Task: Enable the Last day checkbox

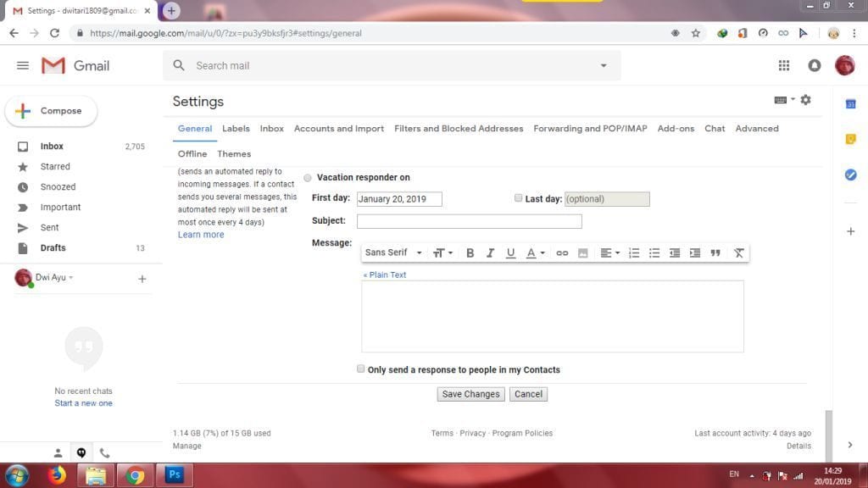Action: (x=518, y=198)
